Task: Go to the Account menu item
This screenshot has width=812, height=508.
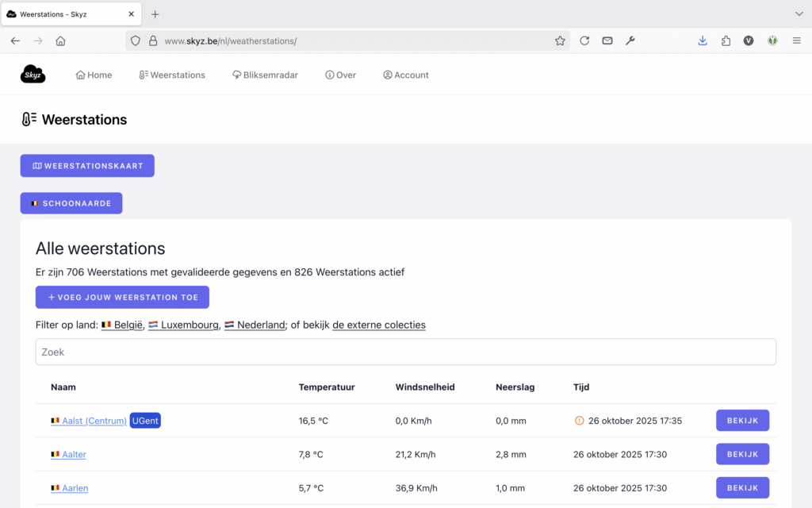Action: (405, 75)
